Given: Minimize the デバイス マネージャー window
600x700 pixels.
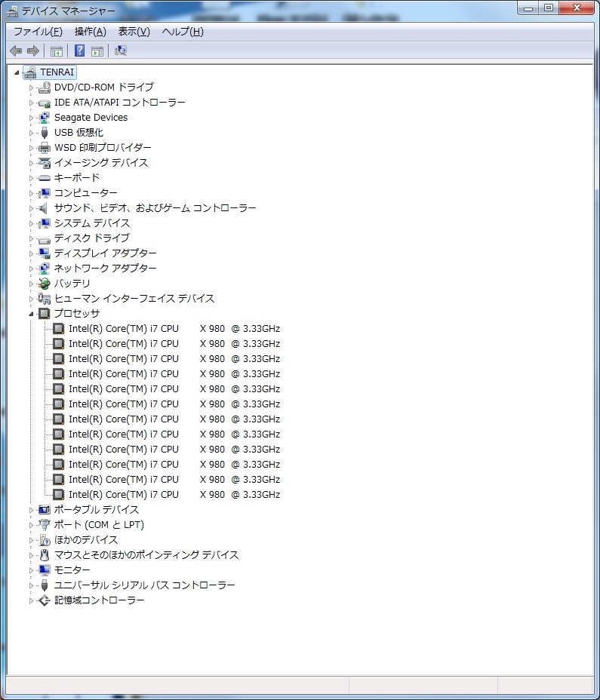Looking at the screenshot, I should click(x=528, y=8).
